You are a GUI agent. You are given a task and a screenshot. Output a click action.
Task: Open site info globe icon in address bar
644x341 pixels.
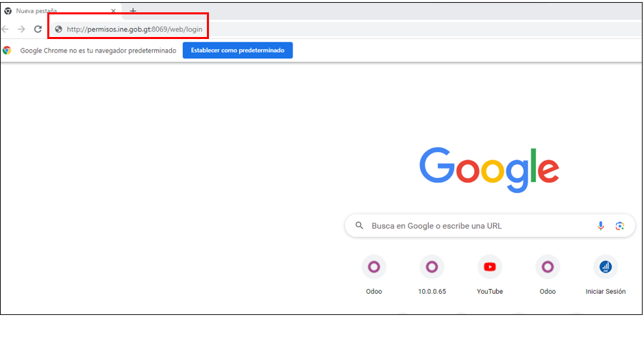tap(58, 29)
